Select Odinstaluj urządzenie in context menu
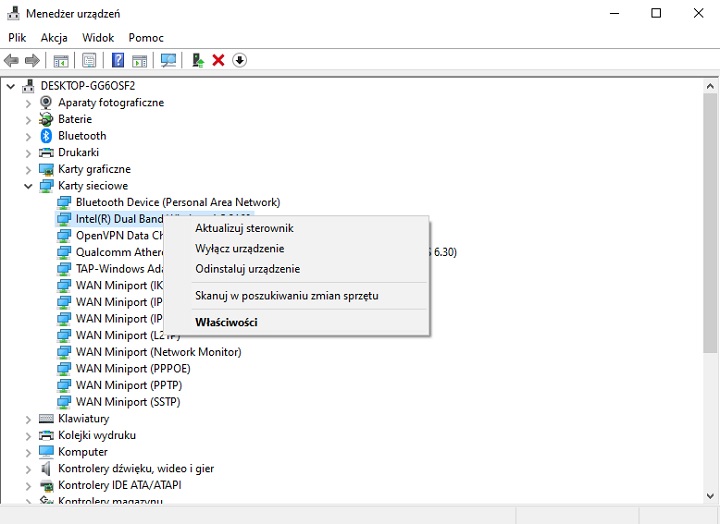The height and width of the screenshot is (524, 720). [x=247, y=269]
